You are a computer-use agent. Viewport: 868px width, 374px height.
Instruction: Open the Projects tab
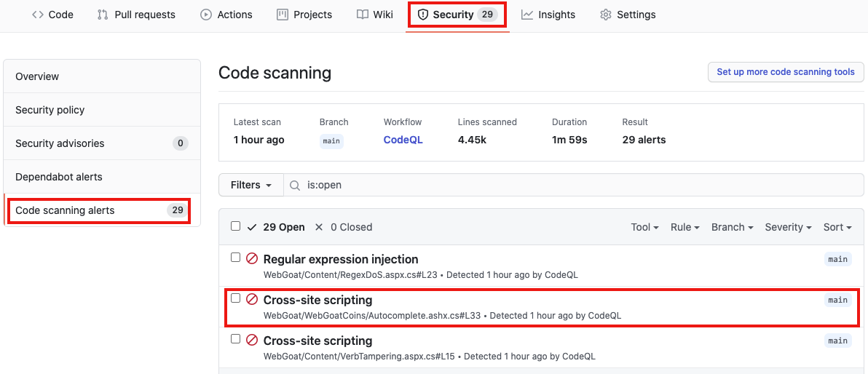[x=304, y=15]
